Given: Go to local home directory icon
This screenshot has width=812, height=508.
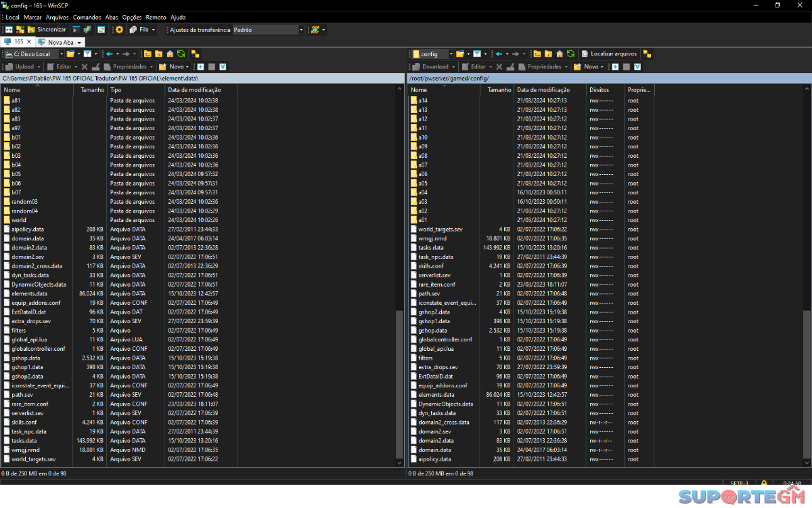Looking at the screenshot, I should (x=170, y=54).
